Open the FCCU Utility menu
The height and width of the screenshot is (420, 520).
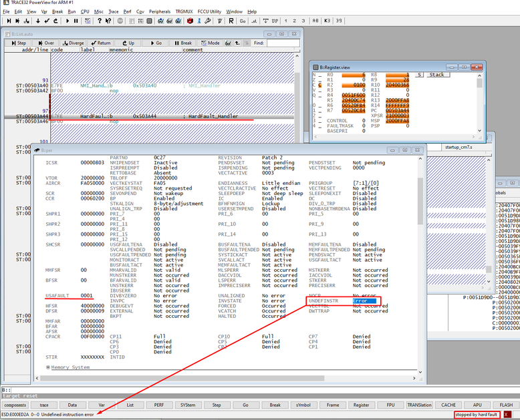pyautogui.click(x=209, y=11)
